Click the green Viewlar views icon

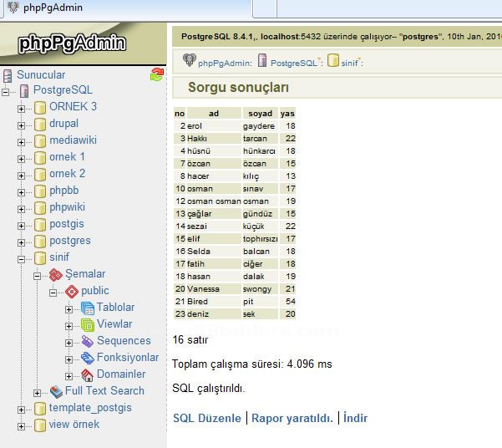[x=88, y=325]
